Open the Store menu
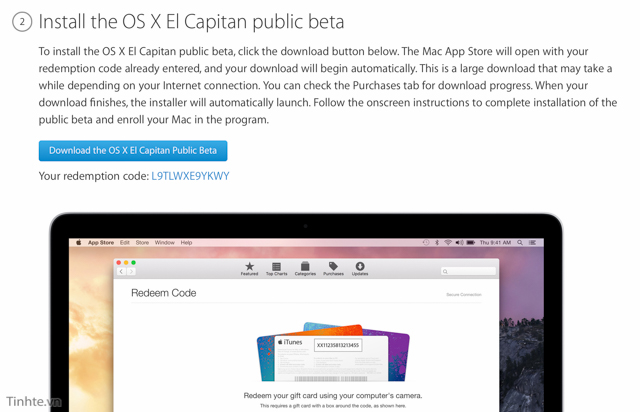Viewport: 640px width, 412px height. point(142,243)
